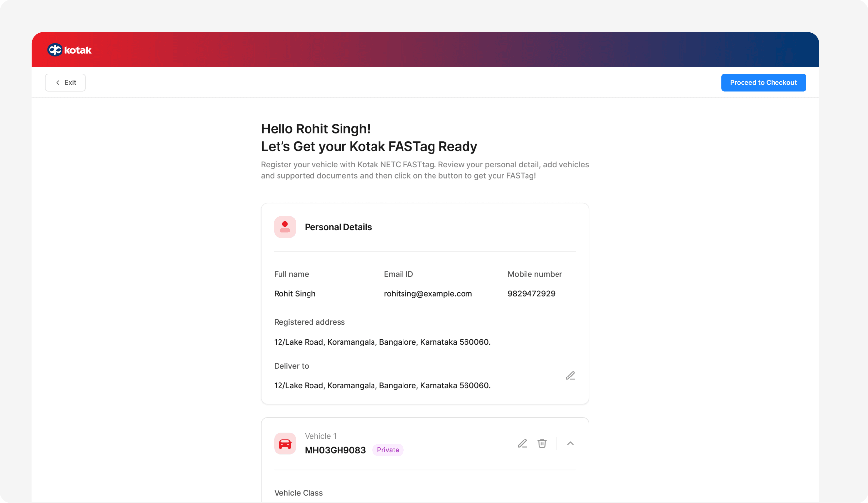This screenshot has width=868, height=503.
Task: Click Let's Get your Kotak FASTag Ready heading
Action: (369, 147)
